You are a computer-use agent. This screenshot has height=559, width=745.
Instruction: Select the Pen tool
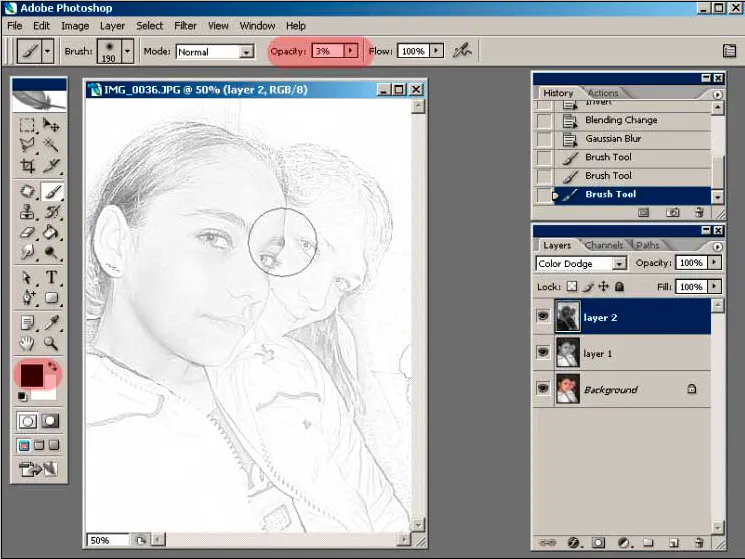[27, 298]
